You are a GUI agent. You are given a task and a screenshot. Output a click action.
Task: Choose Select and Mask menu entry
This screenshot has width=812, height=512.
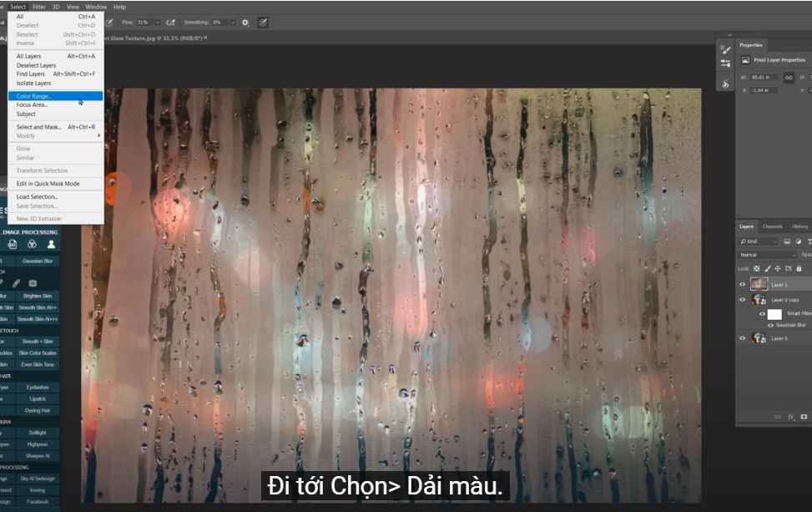55,127
